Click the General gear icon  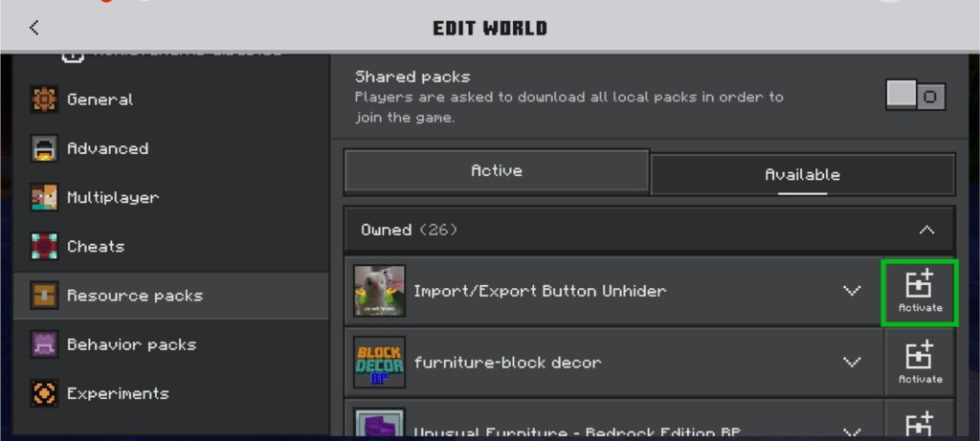pos(44,99)
